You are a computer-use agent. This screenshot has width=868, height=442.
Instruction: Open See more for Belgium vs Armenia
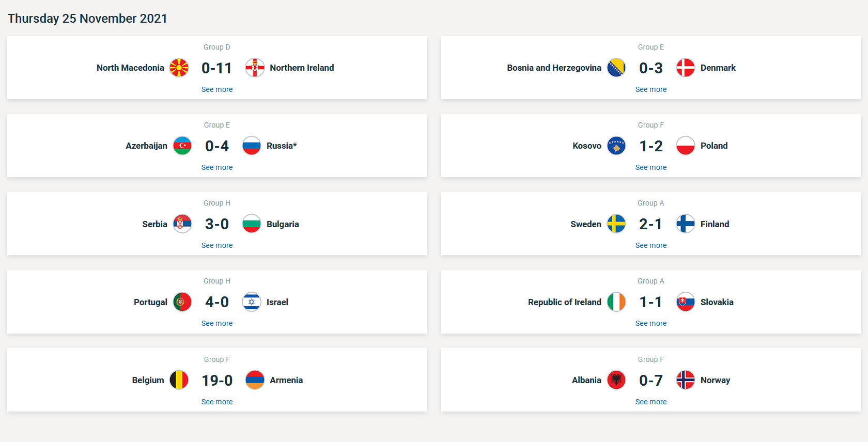click(x=217, y=402)
